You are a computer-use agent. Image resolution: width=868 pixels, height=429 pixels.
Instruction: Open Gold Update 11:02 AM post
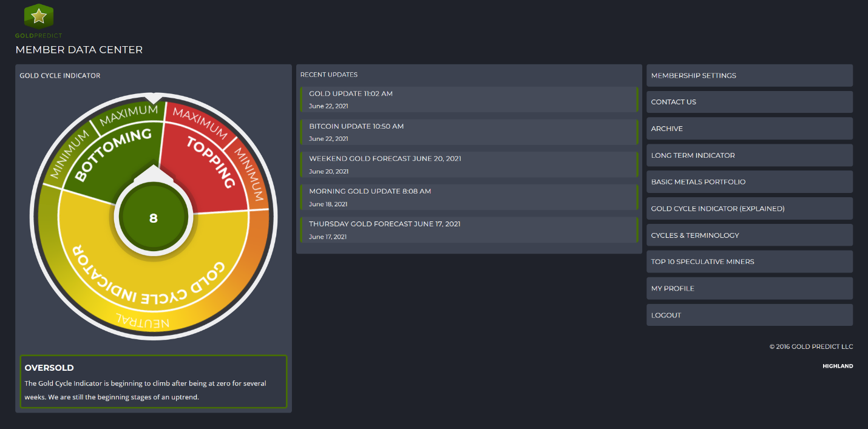point(351,94)
